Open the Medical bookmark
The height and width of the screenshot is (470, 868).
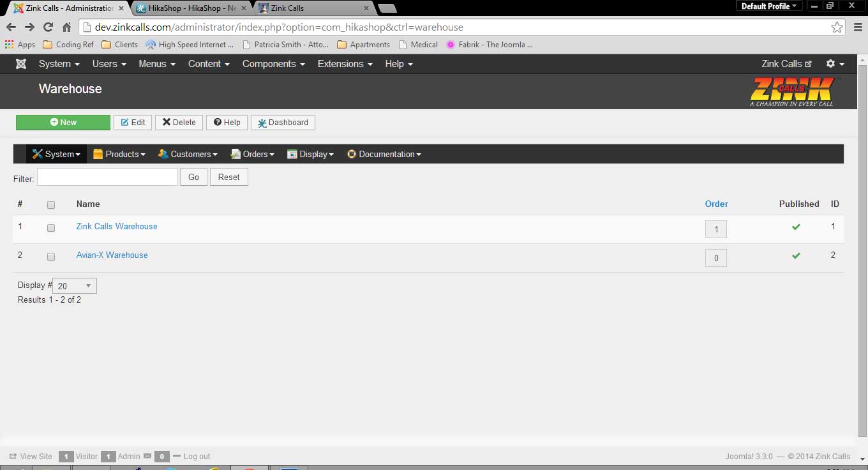pyautogui.click(x=418, y=45)
